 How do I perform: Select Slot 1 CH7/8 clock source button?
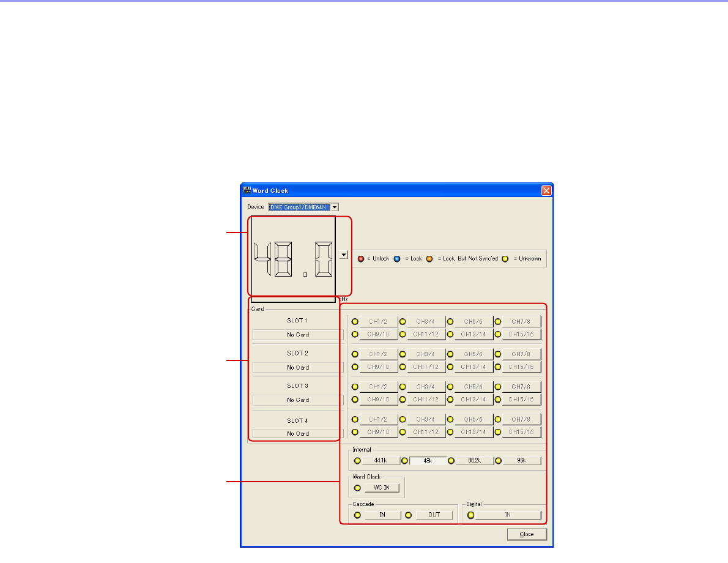click(x=521, y=321)
